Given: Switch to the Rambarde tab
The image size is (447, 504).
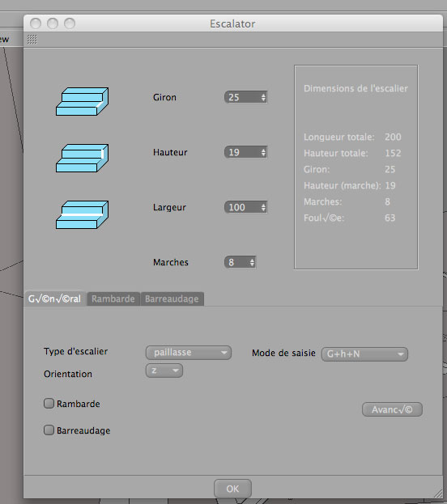Looking at the screenshot, I should click(x=113, y=299).
